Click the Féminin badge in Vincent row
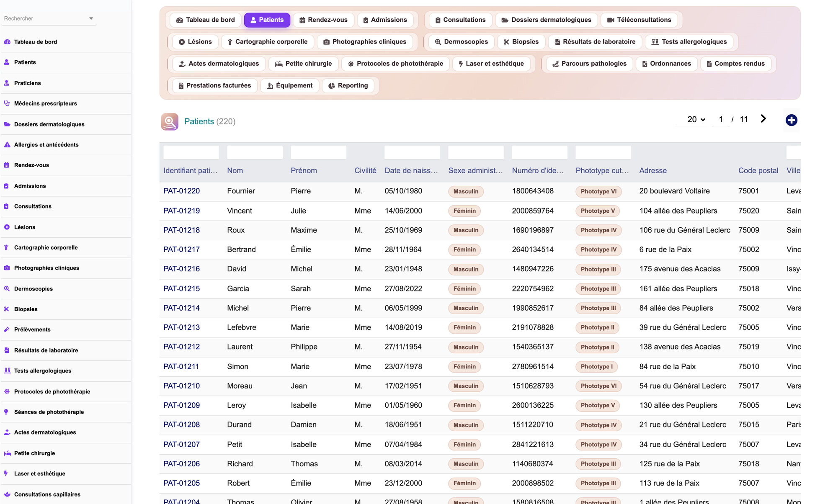This screenshot has height=504, width=815. click(464, 211)
